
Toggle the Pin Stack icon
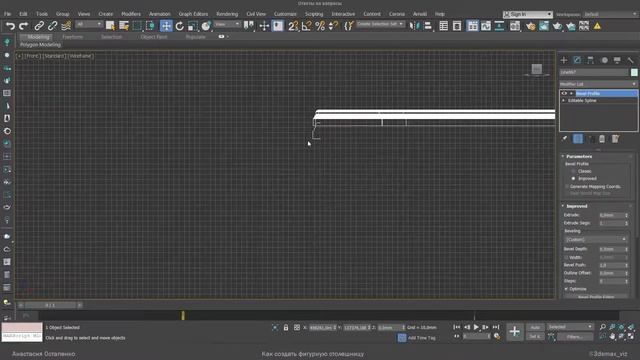coord(564,139)
